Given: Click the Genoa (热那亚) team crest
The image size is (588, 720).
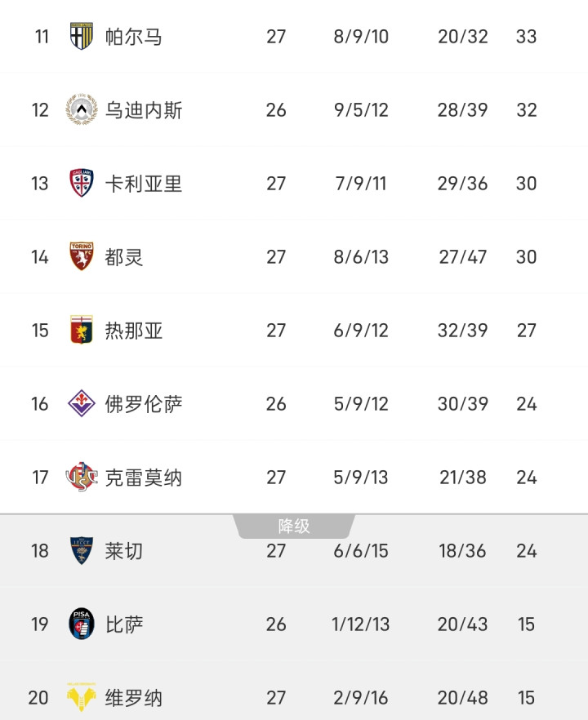Looking at the screenshot, I should (x=82, y=331).
